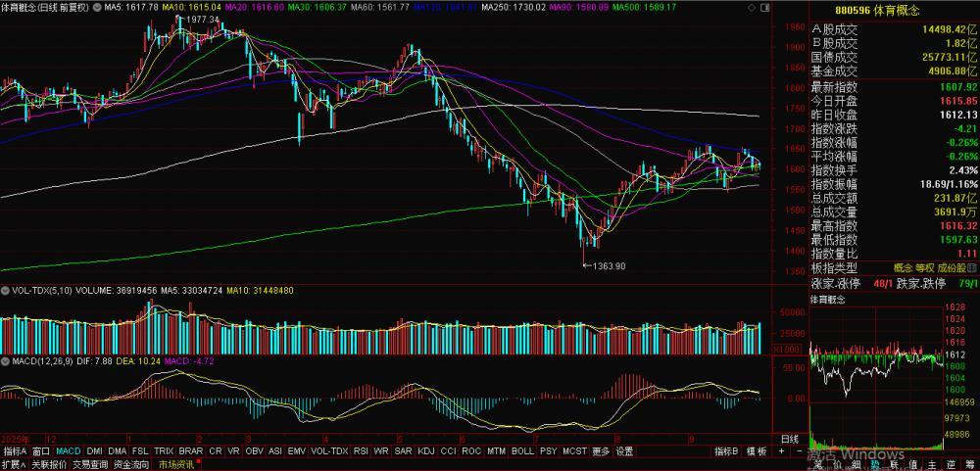Click the 筹 chip distribution icon
The height and width of the screenshot is (471, 980).
(969, 465)
